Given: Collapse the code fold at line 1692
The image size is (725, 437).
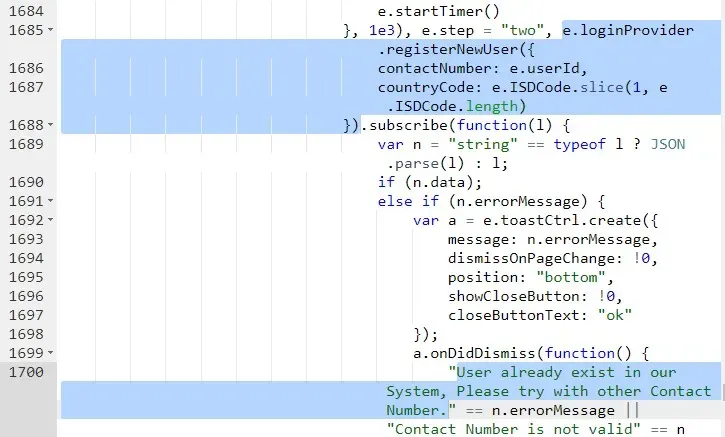Looking at the screenshot, I should [x=50, y=220].
